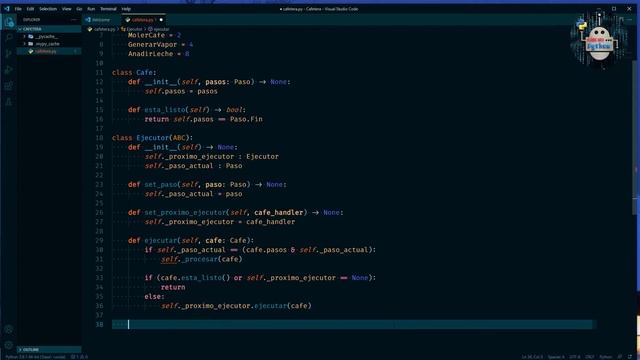Open the Accounts icon in activity bar
Image resolution: width=640 pixels, height=360 pixels.
9,329
